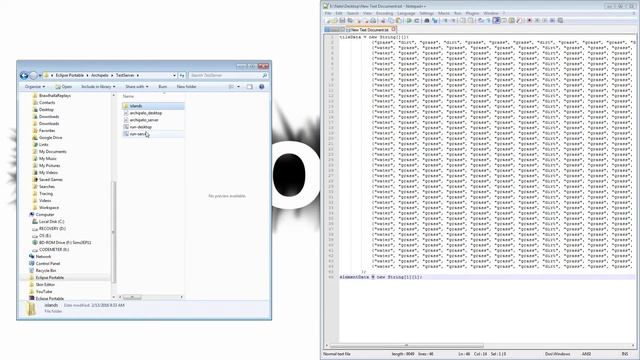Select Recycle Bin in navigation pane
640x360 pixels.
[46, 270]
